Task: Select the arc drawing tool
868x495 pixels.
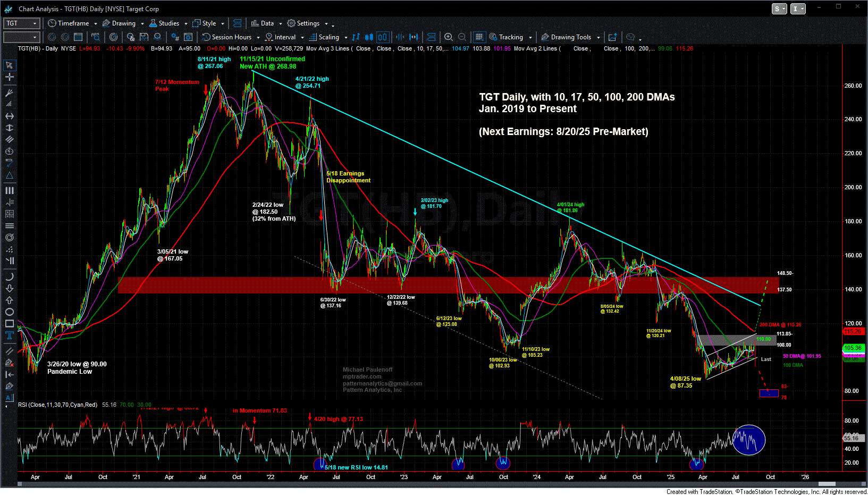Action: click(10, 276)
